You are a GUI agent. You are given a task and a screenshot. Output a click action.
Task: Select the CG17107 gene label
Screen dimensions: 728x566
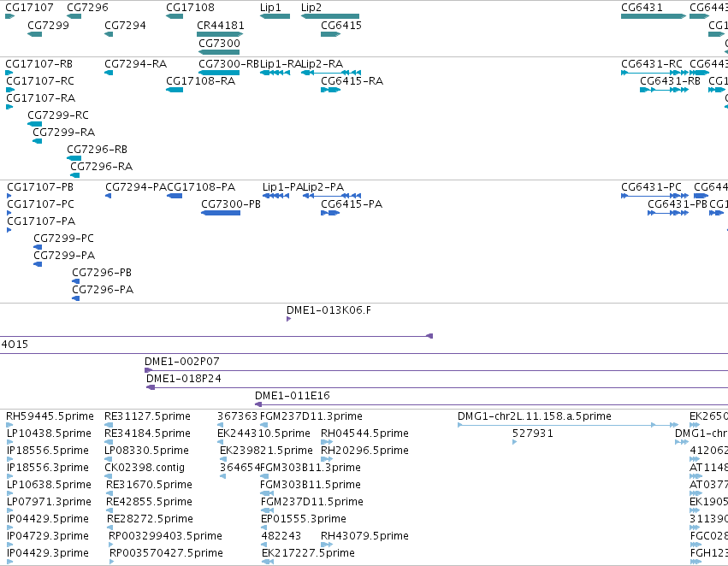pyautogui.click(x=29, y=8)
